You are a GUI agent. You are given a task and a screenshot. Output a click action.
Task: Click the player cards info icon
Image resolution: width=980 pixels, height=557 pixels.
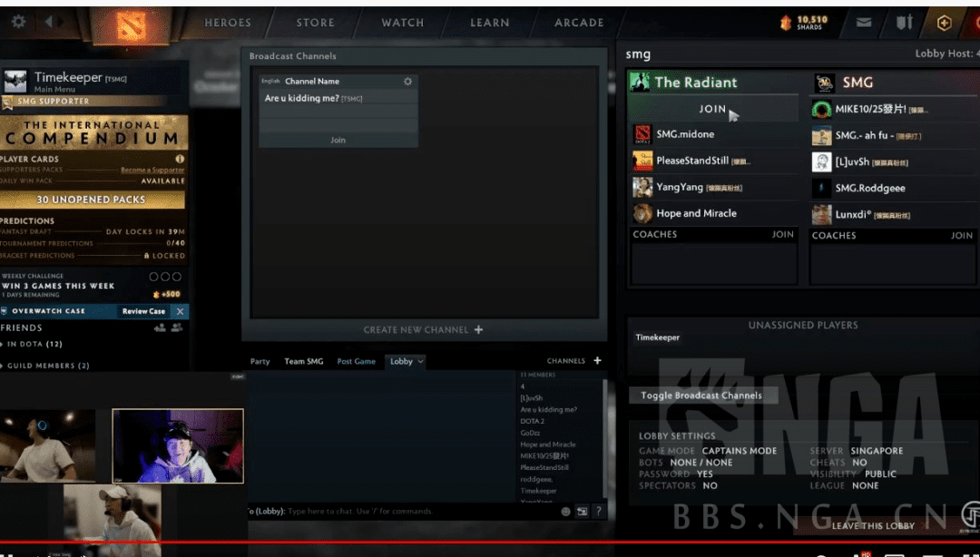point(180,159)
